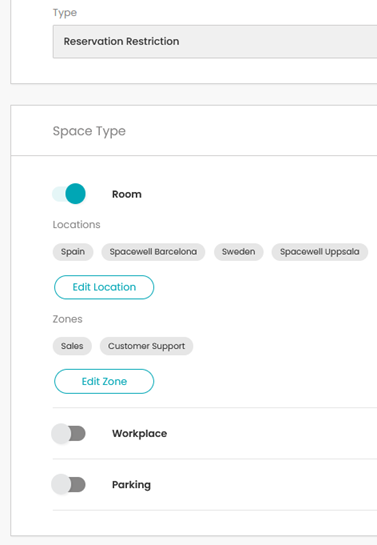Image resolution: width=377 pixels, height=545 pixels.
Task: Click the Zones label
Action: [x=67, y=319]
